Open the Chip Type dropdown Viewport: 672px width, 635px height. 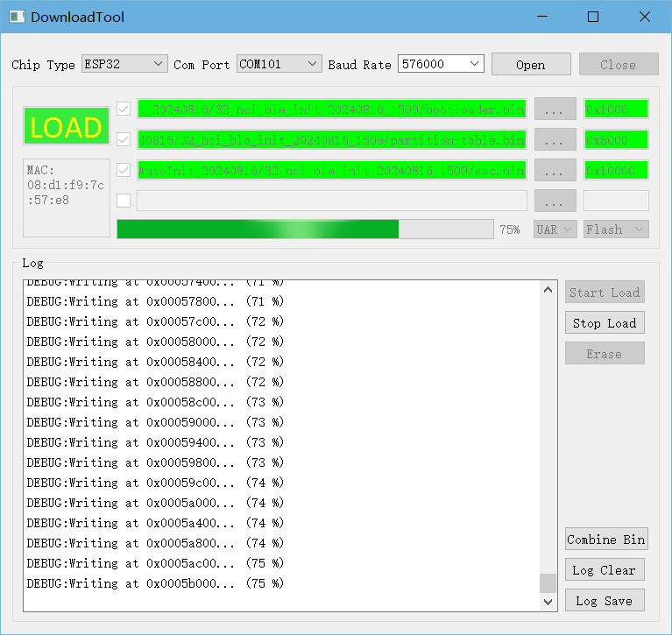pyautogui.click(x=124, y=64)
